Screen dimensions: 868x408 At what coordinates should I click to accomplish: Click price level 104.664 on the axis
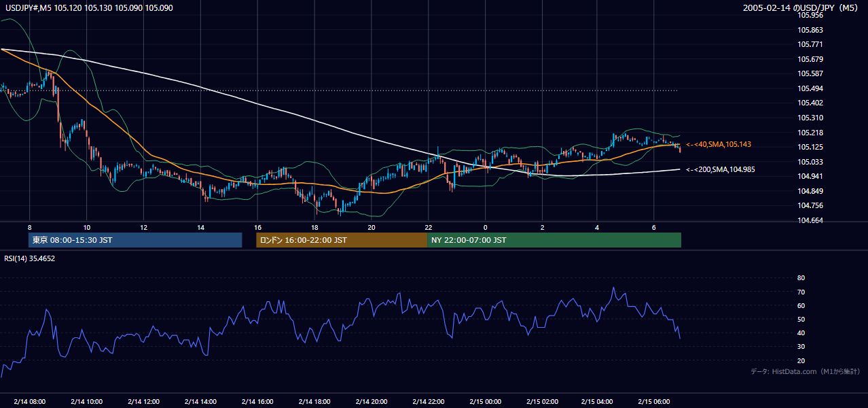(x=810, y=220)
